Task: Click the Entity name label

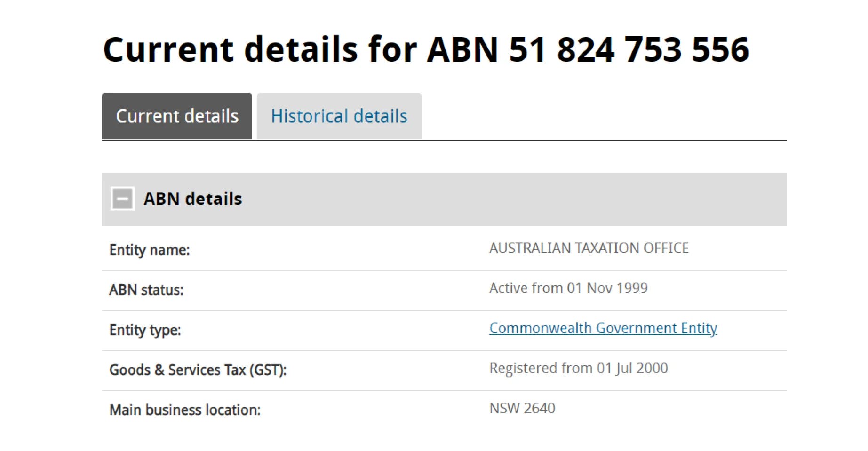Action: [150, 250]
